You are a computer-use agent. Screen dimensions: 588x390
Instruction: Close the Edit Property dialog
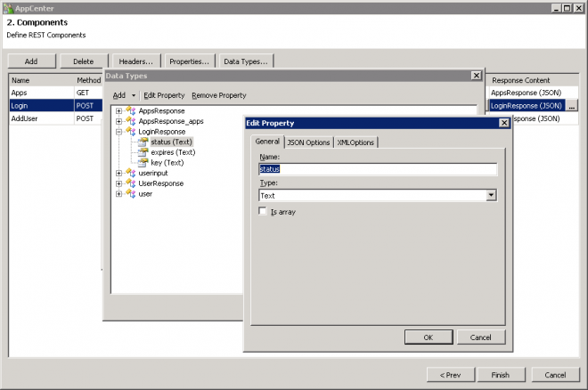tap(504, 123)
